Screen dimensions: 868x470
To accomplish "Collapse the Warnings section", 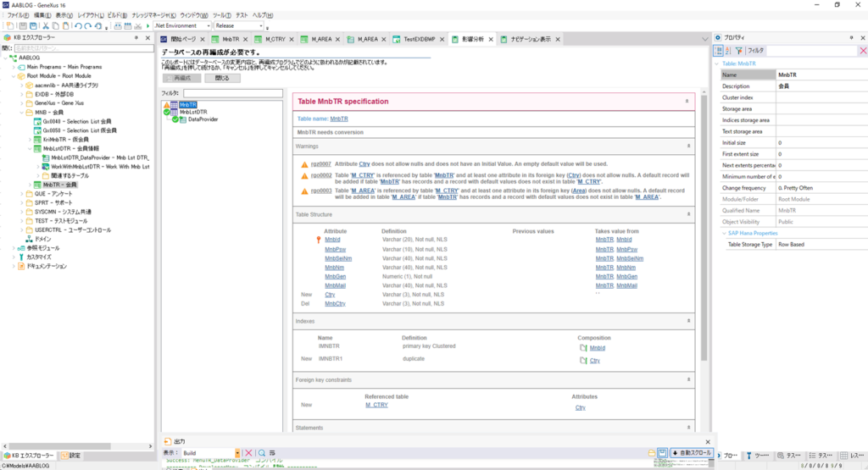I will coord(688,146).
